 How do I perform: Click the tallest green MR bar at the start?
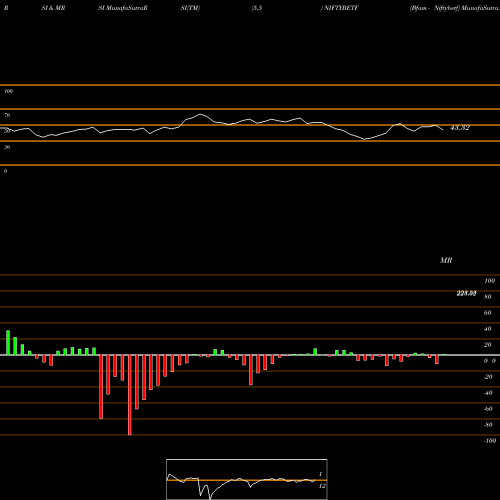[x=8, y=343]
